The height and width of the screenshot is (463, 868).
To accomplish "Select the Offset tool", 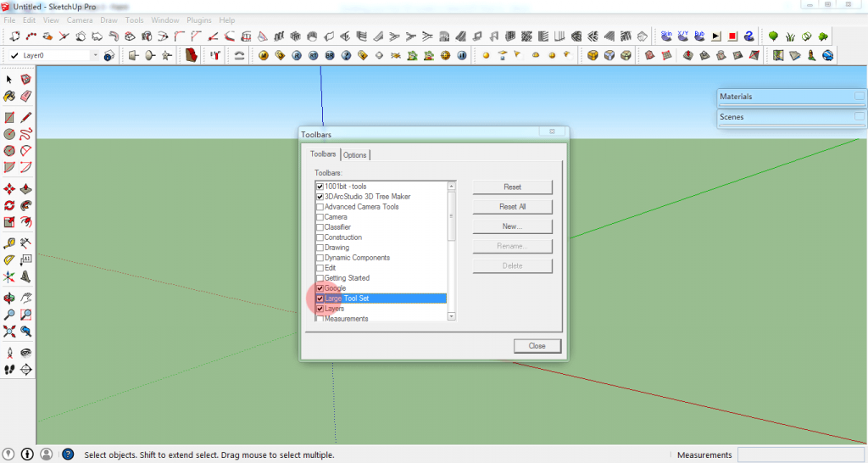I will pyautogui.click(x=25, y=222).
